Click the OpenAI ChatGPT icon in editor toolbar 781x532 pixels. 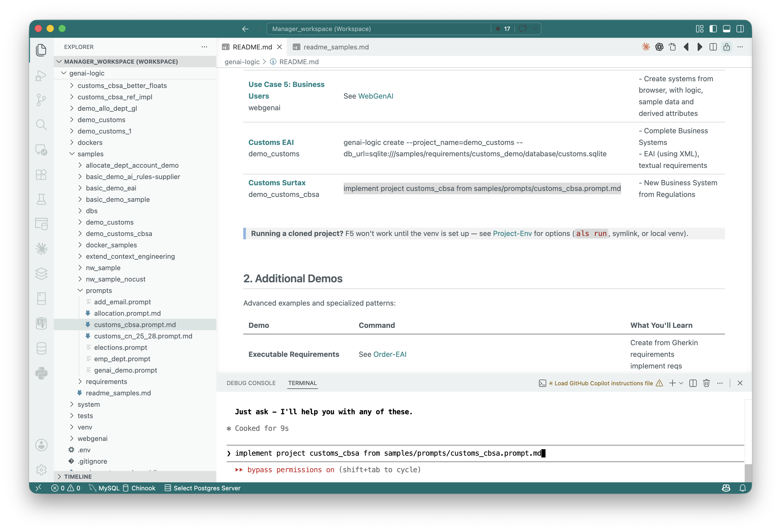click(659, 47)
